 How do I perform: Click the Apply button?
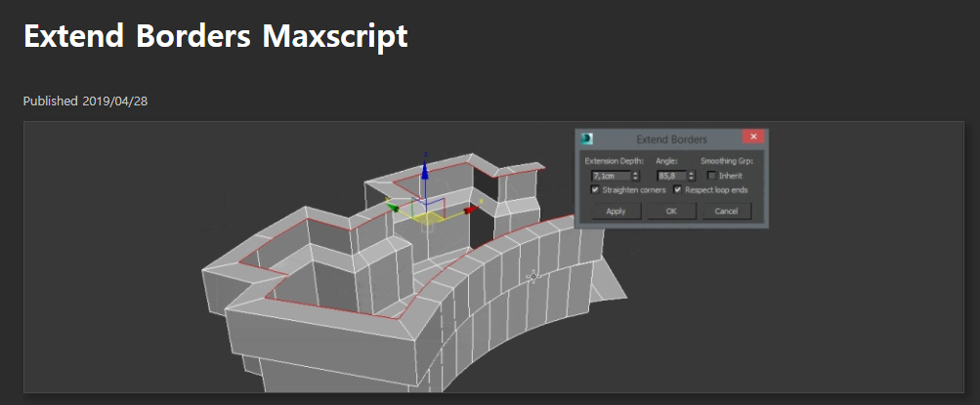click(616, 211)
